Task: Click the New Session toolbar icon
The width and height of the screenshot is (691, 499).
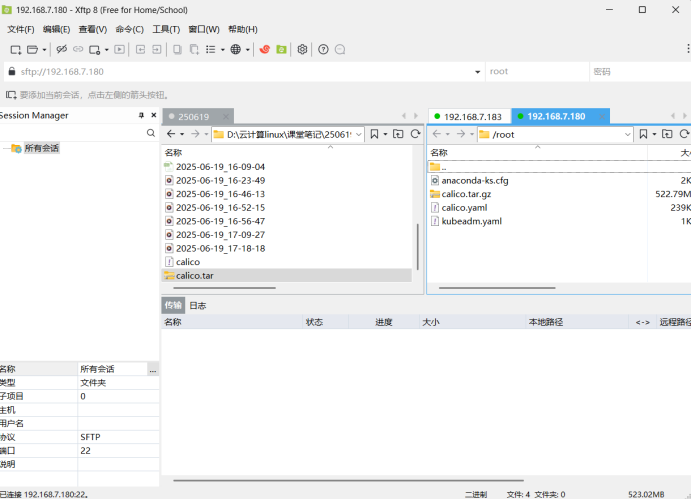Action: [15, 49]
